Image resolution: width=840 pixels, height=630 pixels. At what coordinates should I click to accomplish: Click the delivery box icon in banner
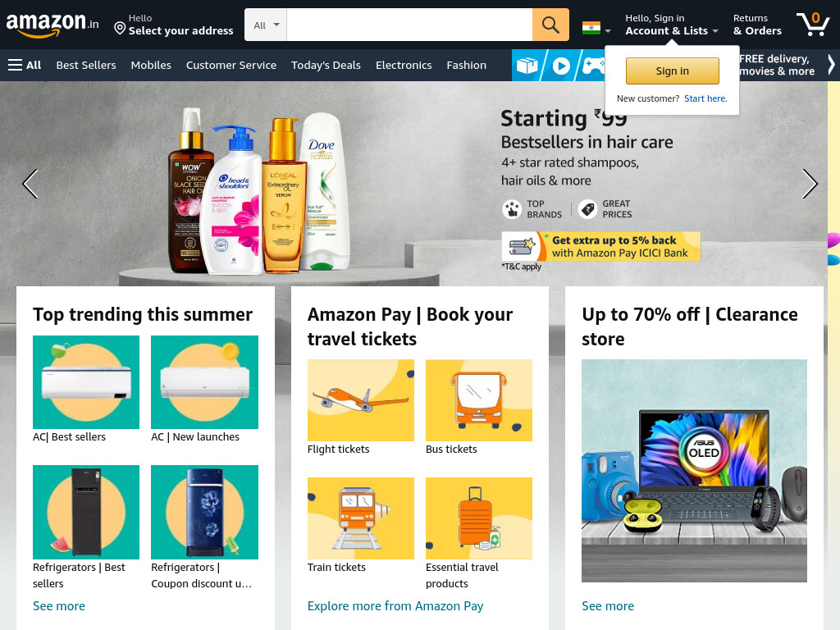point(527,66)
